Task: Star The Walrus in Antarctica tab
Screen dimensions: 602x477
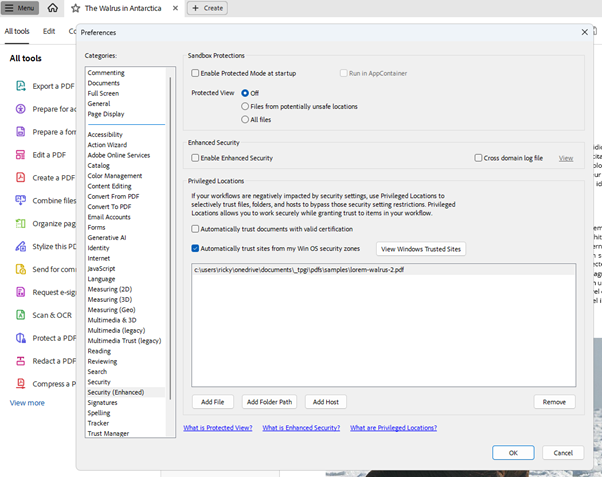Action: (76, 8)
